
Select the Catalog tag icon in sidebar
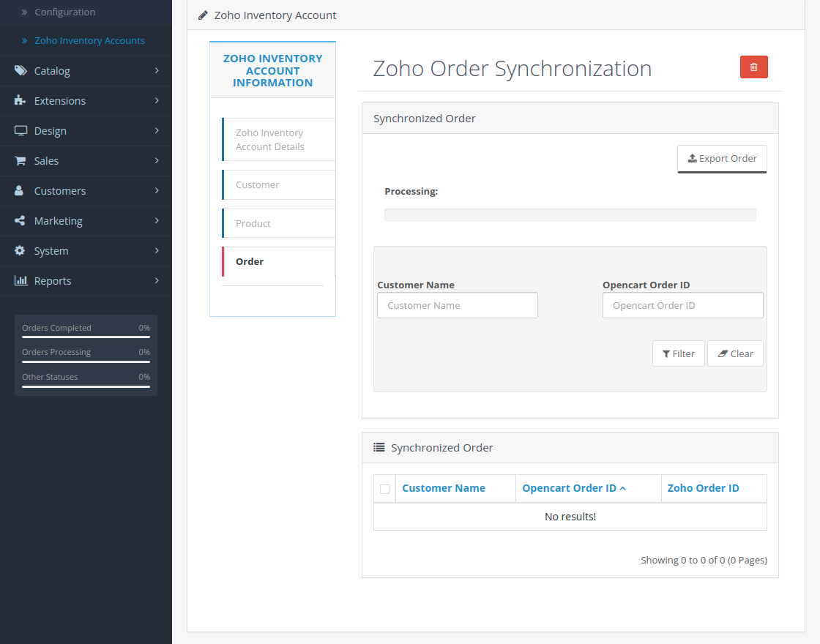click(20, 71)
